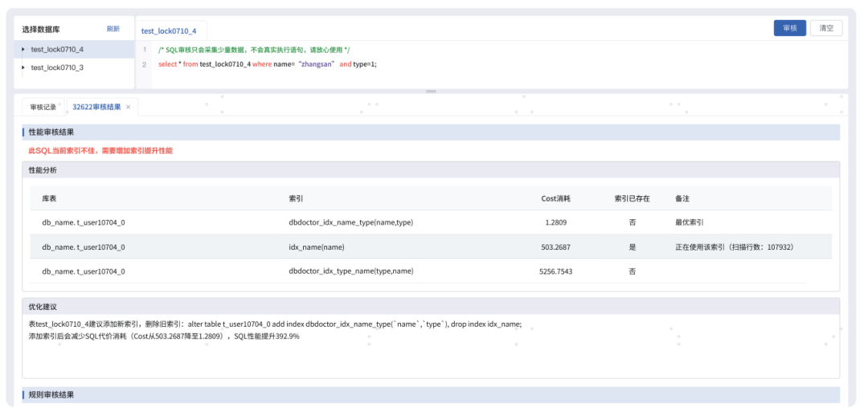868x416 pixels.
Task: Click SQL editor line 2 text
Action: point(267,64)
